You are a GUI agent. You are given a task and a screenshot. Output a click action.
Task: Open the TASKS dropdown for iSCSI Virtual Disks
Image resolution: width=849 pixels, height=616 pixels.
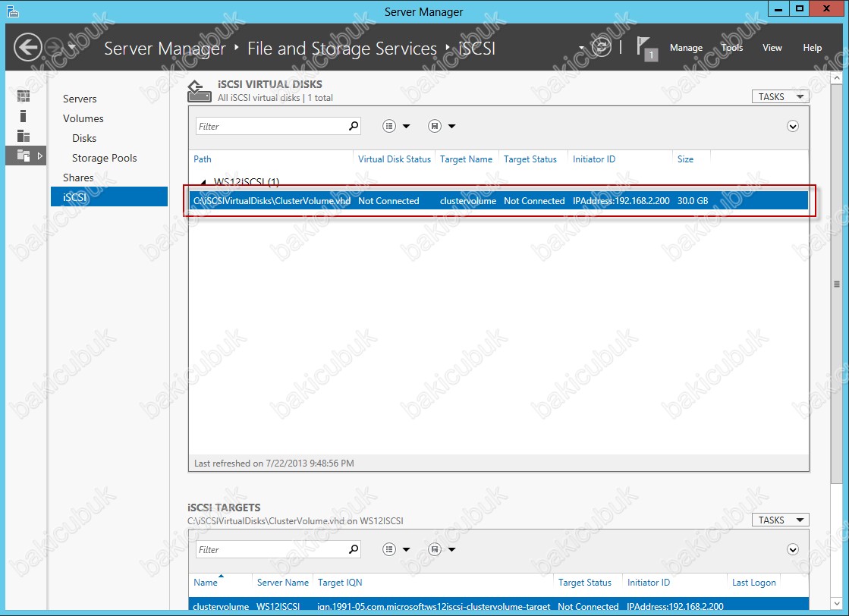[779, 96]
